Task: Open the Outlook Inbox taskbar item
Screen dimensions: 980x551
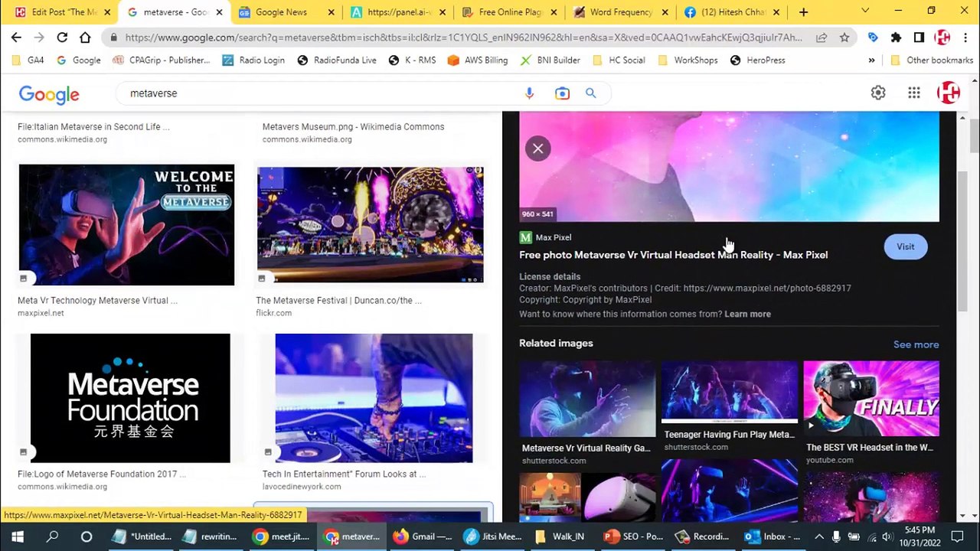Action: tap(773, 536)
